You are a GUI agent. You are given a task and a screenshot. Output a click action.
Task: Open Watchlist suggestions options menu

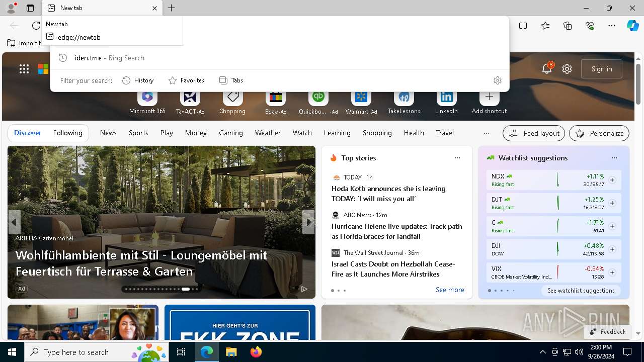pos(614,158)
